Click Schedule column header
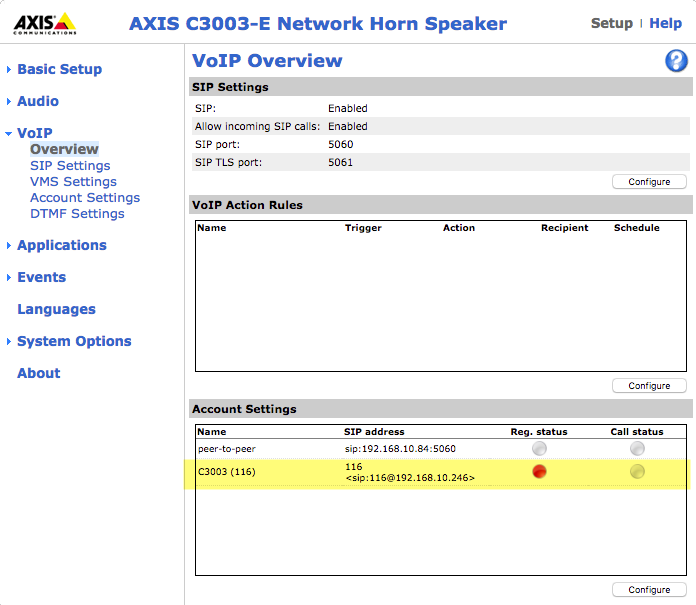 (x=637, y=228)
